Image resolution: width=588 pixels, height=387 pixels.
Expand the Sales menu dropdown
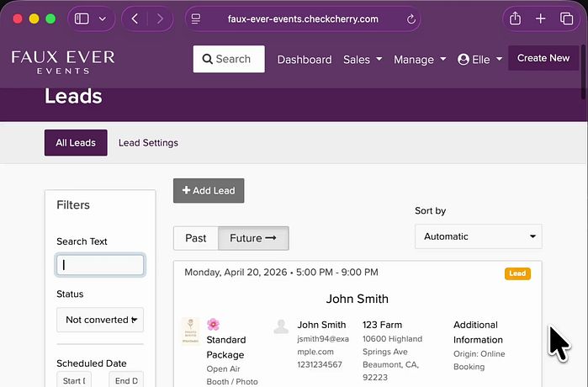(x=363, y=60)
